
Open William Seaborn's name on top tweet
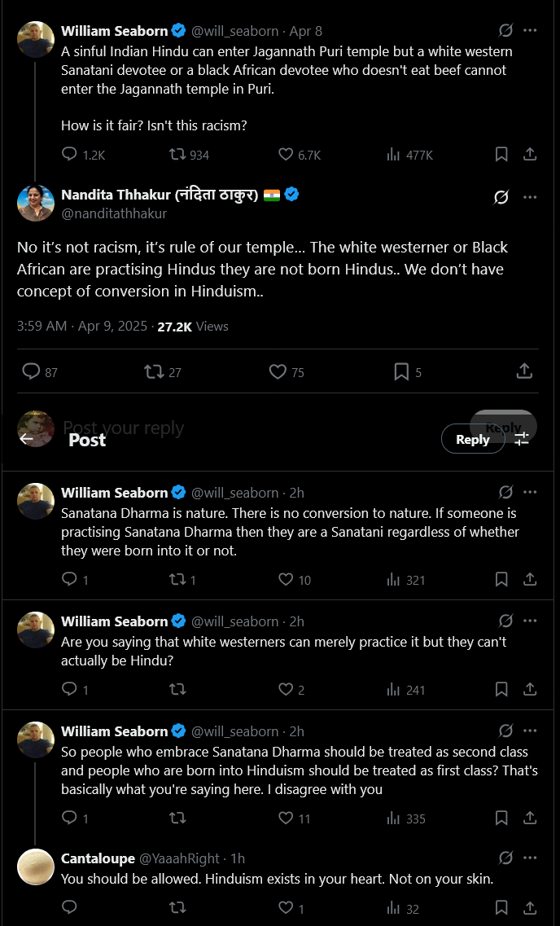pos(114,31)
